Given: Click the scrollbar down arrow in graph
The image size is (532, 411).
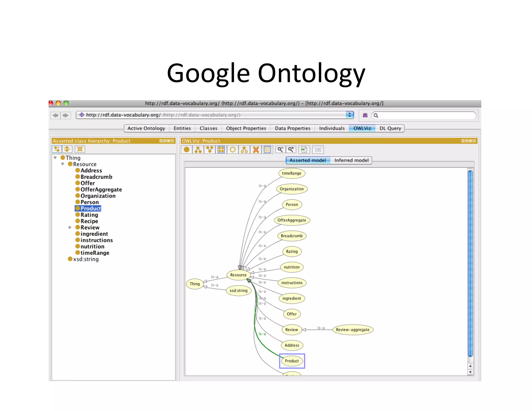Looking at the screenshot, I should pyautogui.click(x=470, y=372).
